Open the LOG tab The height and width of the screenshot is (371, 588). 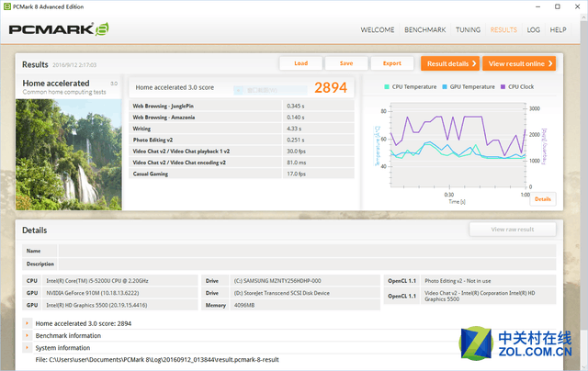click(x=534, y=29)
